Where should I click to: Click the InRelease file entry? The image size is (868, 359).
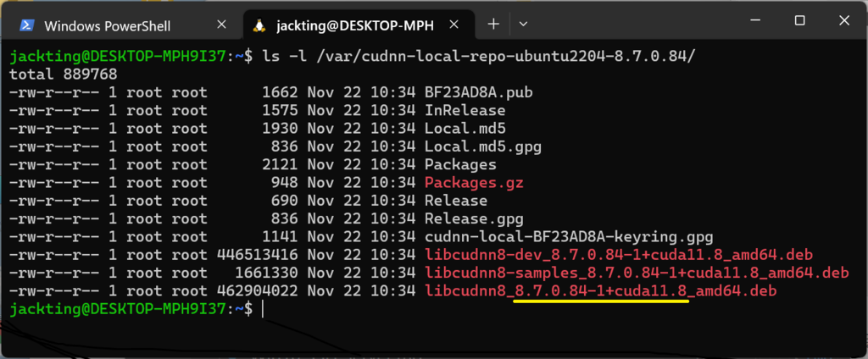point(465,110)
